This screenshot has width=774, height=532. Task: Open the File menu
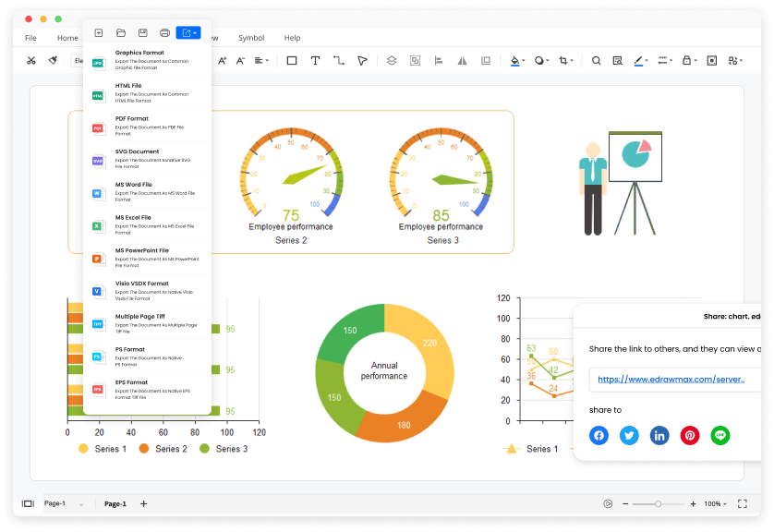pyautogui.click(x=30, y=38)
